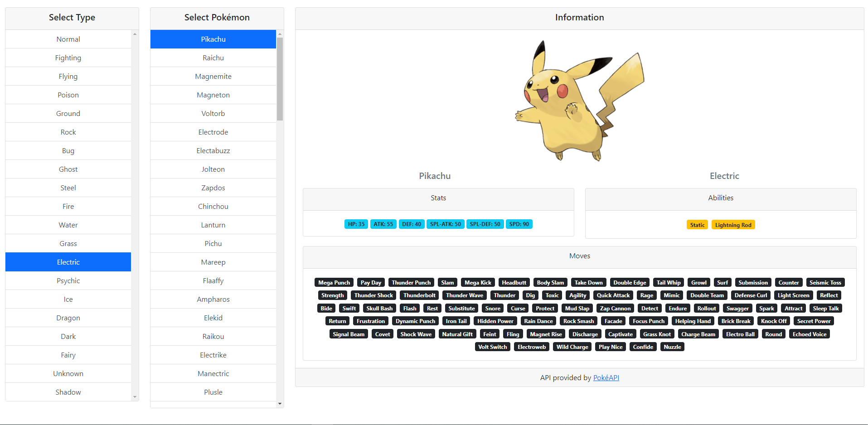The width and height of the screenshot is (868, 425).
Task: Select the Steel type
Action: click(x=68, y=188)
